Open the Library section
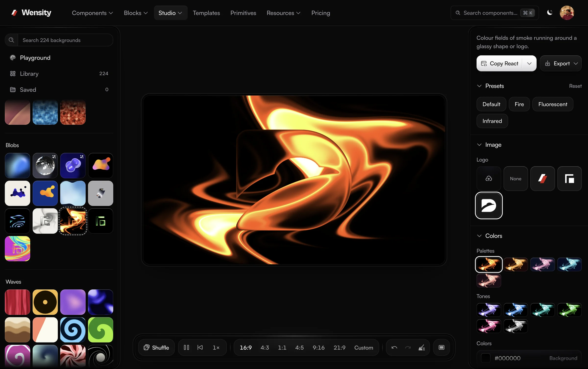 [59, 73]
